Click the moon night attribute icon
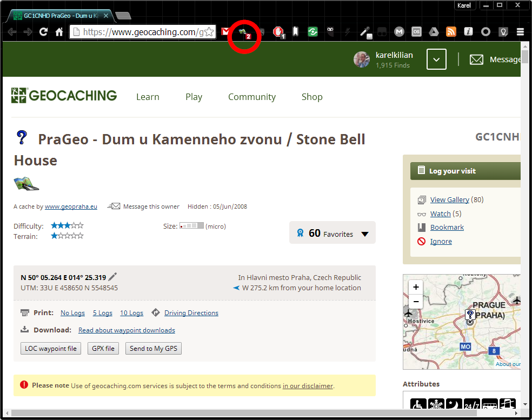The width and height of the screenshot is (532, 420). [454, 404]
